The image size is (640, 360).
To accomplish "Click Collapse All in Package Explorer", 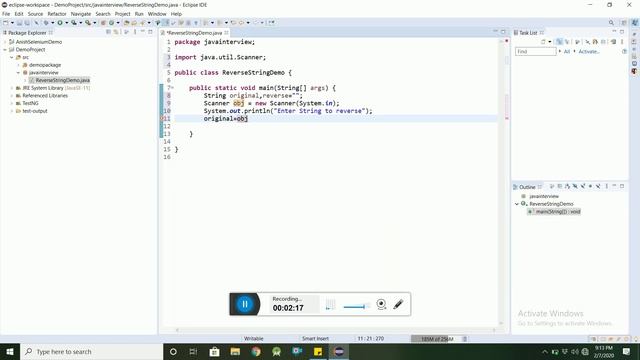I will tap(108, 32).
